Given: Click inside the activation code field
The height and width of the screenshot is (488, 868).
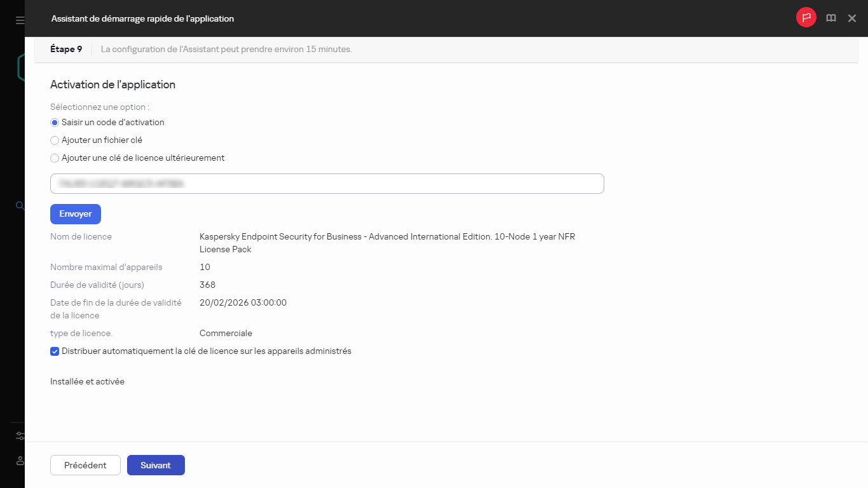Looking at the screenshot, I should point(327,183).
